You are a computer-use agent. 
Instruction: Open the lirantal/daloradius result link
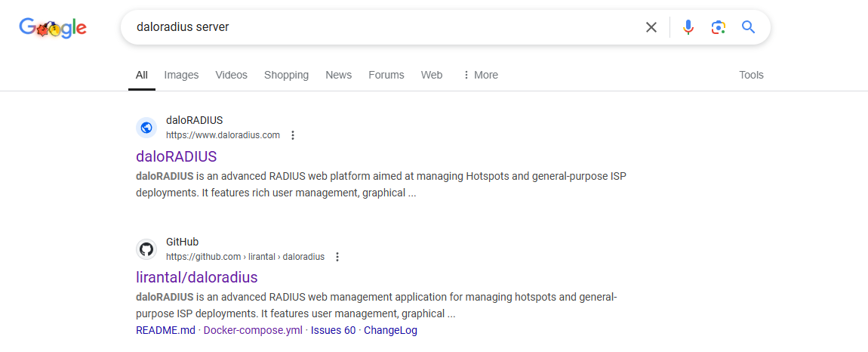pyautogui.click(x=196, y=276)
